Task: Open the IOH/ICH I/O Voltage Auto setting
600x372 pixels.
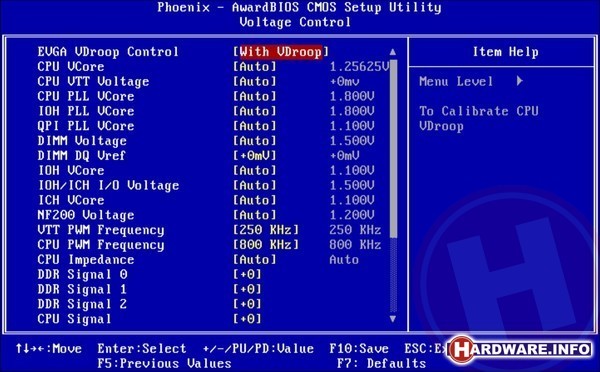Action: pos(254,186)
